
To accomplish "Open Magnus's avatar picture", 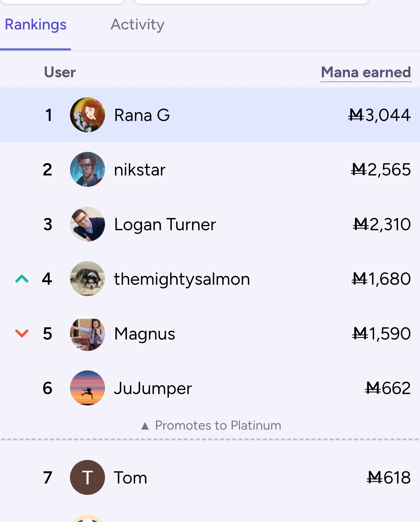I will pyautogui.click(x=87, y=333).
